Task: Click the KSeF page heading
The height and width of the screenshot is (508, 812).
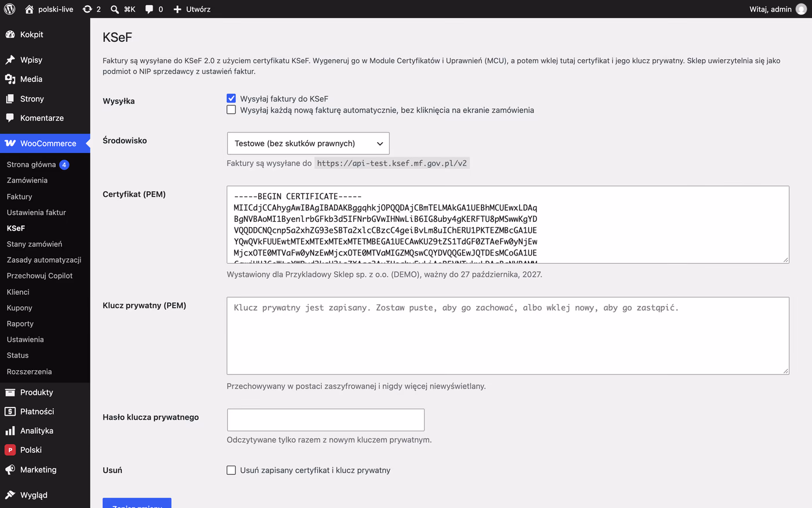Action: (x=117, y=37)
